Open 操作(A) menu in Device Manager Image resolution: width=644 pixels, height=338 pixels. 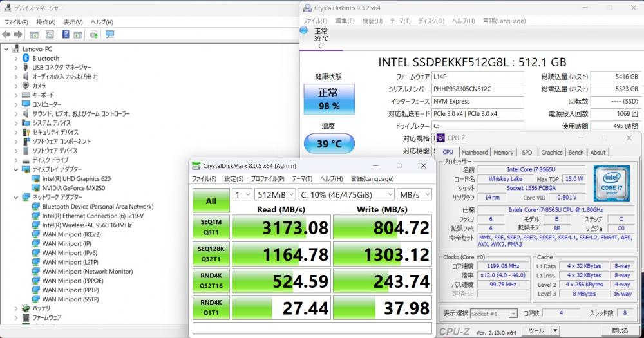[x=46, y=22]
